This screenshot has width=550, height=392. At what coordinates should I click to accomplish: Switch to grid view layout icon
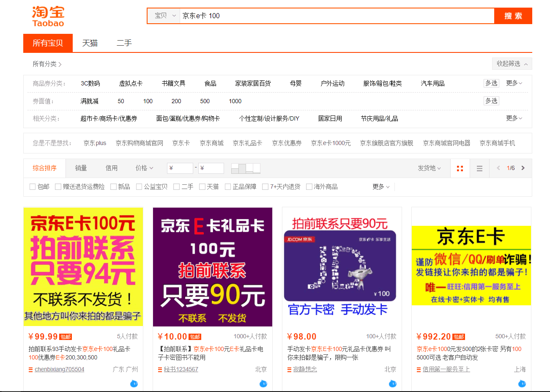460,168
